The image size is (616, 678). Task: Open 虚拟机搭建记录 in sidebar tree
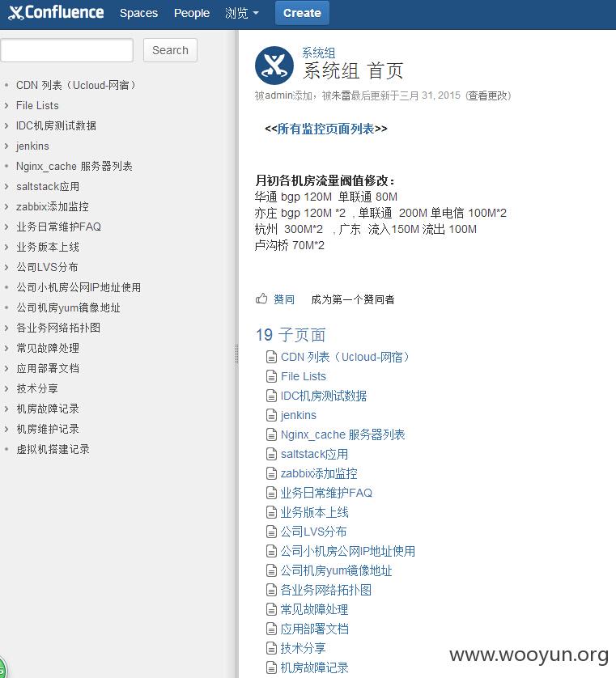click(x=53, y=449)
